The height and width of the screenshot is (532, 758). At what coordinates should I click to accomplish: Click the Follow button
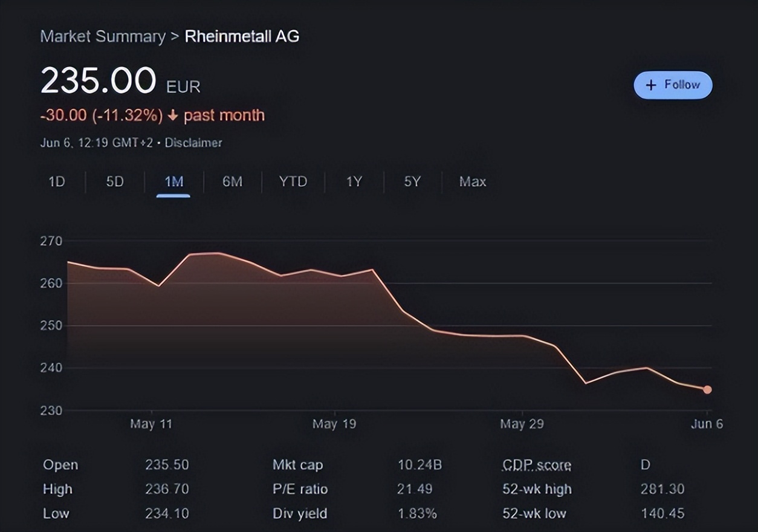click(x=673, y=85)
